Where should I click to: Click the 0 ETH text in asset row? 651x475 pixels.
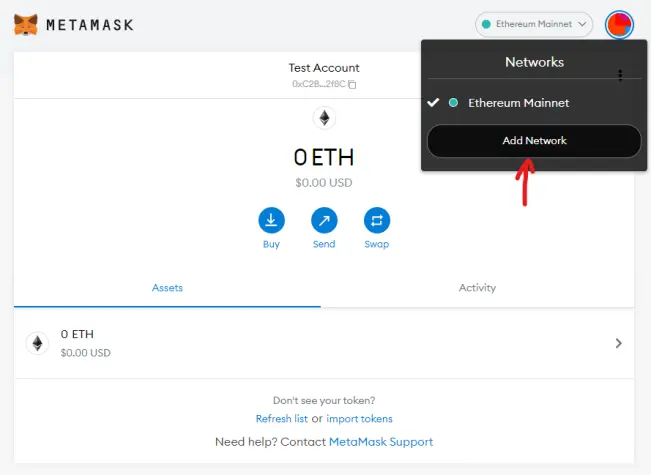click(77, 334)
